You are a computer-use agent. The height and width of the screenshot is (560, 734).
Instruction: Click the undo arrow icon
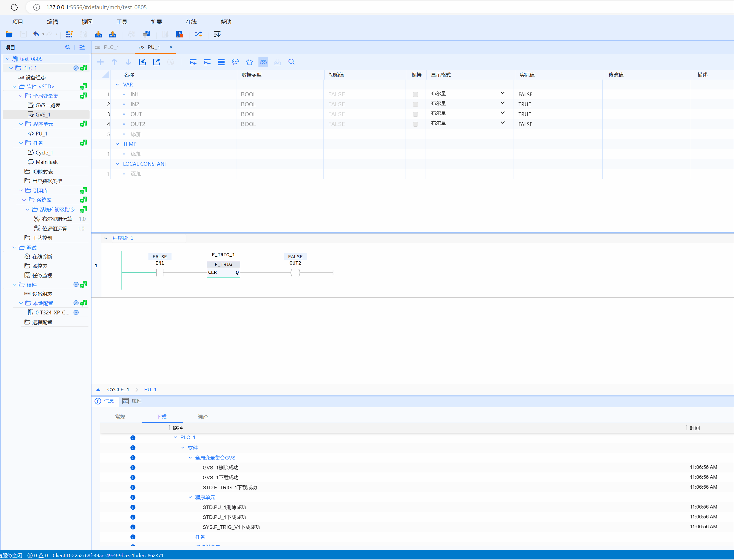(x=36, y=34)
